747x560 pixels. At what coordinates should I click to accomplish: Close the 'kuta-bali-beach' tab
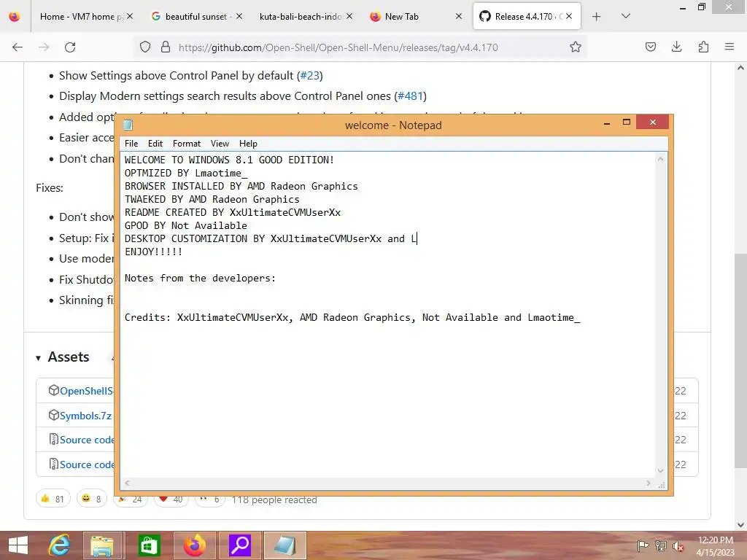(349, 16)
